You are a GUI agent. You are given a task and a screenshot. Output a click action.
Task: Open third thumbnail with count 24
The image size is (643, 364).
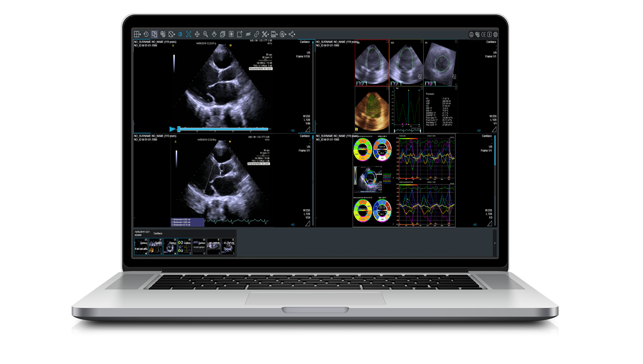click(170, 247)
